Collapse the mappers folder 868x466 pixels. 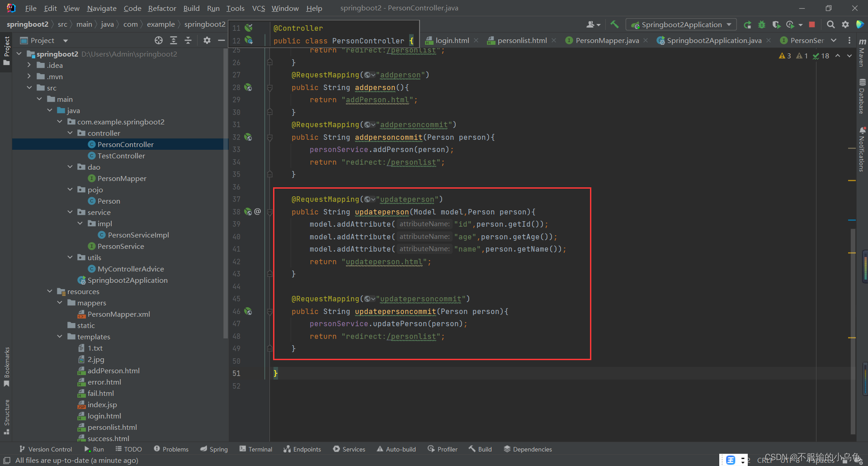[60, 303]
